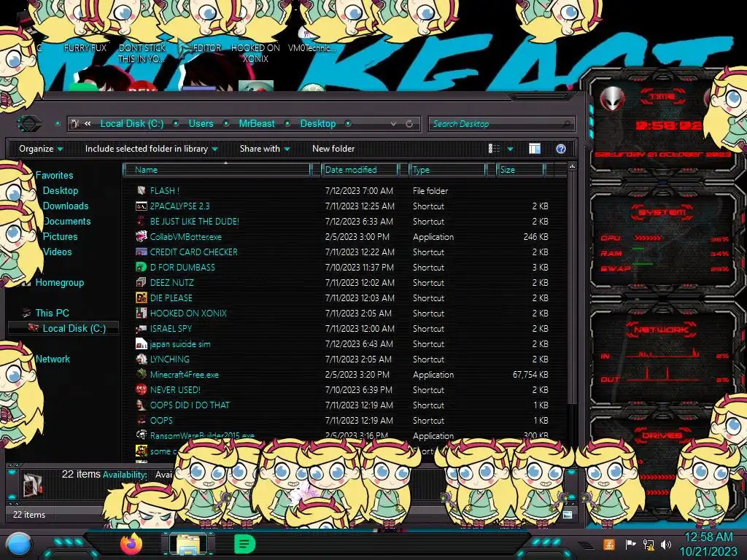This screenshot has height=560, width=747.
Task: Select Videos in the navigation pane
Action: coord(57,252)
